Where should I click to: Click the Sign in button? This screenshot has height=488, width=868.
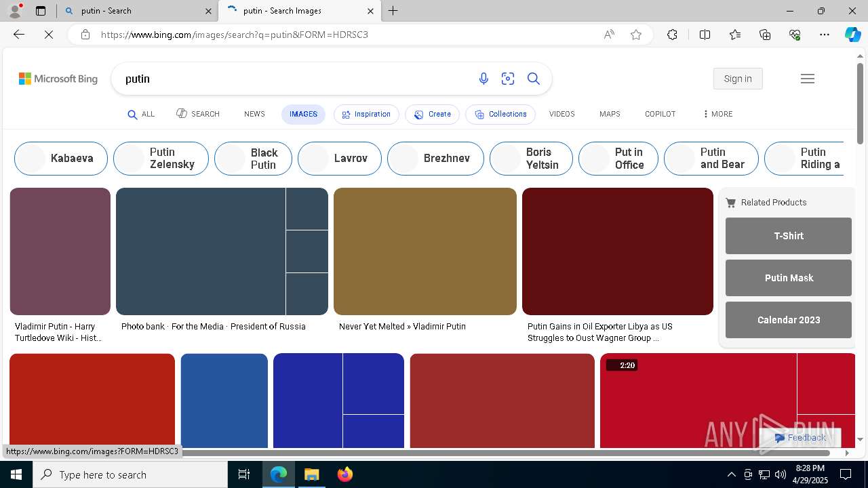tap(738, 79)
